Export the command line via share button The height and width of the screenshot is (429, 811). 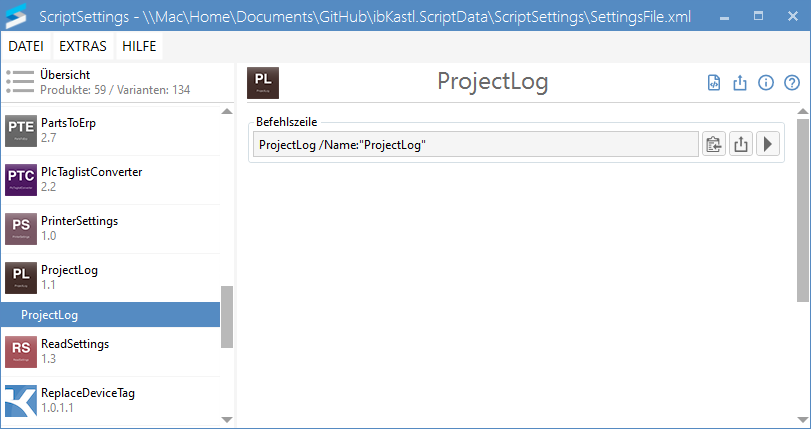741,145
